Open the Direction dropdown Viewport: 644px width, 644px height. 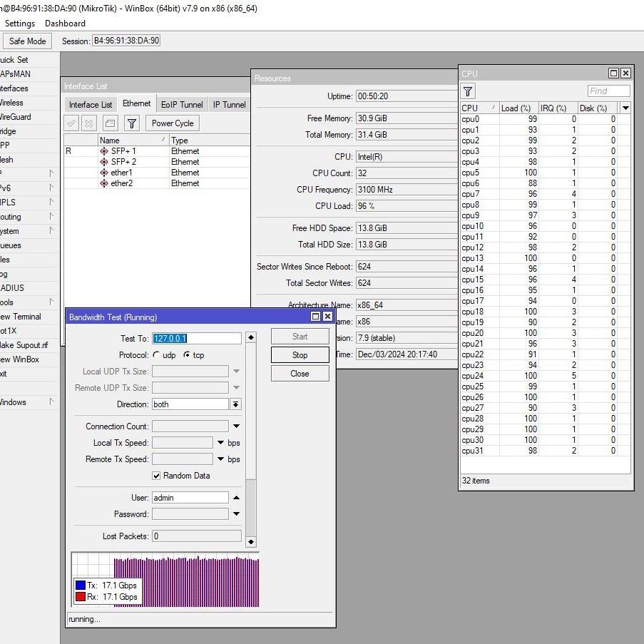pos(235,404)
